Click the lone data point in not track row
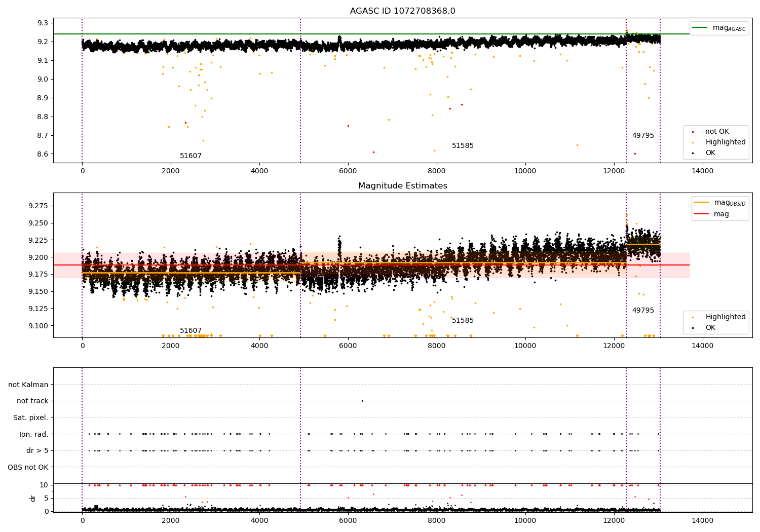The width and height of the screenshot is (760, 532). point(362,401)
